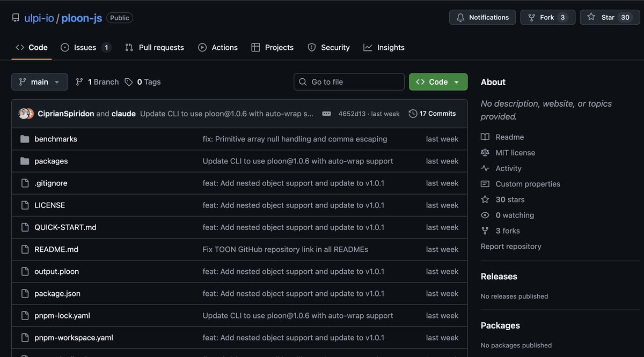Image resolution: width=644 pixels, height=357 pixels.
Task: Open the Releases heading link
Action: pyautogui.click(x=499, y=277)
